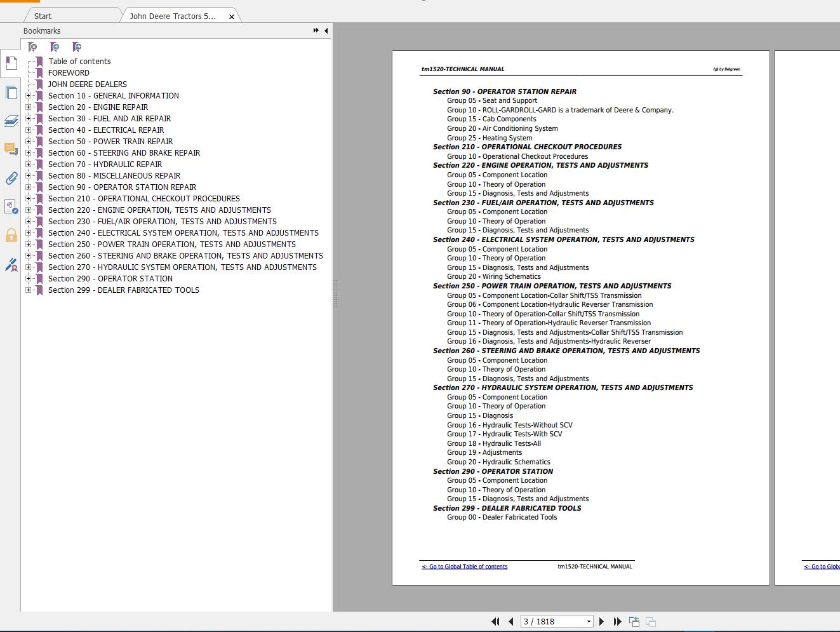Open the Attachments paperclip panel icon
Screen dimensions: 840x632
11,178
